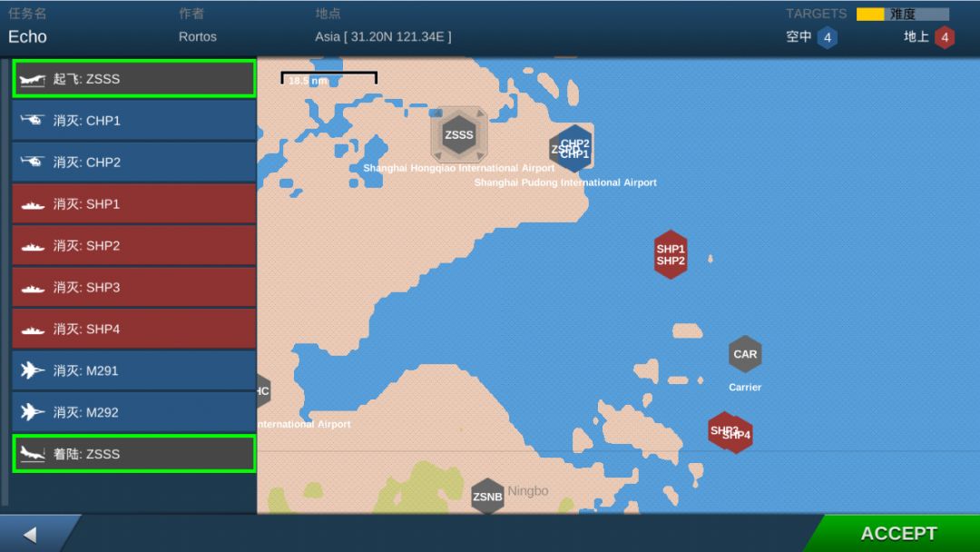Click the jet fighter icon beside M292
The image size is (980, 552).
[x=32, y=412]
